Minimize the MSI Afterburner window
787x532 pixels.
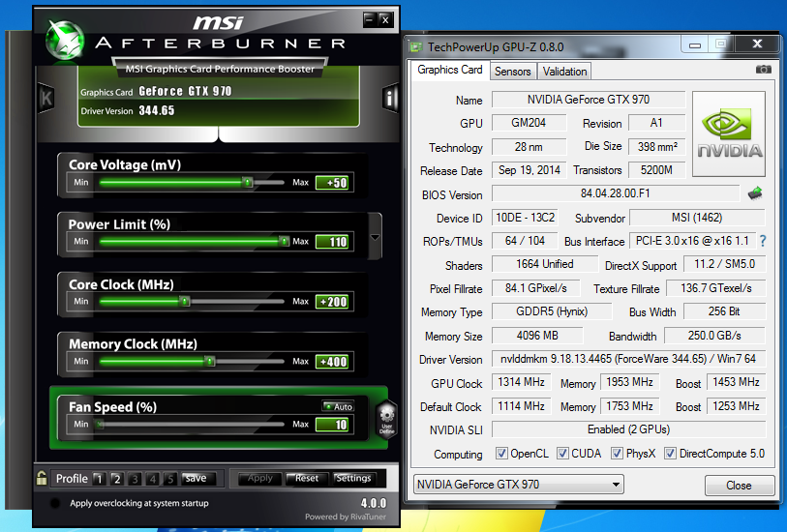pyautogui.click(x=370, y=20)
